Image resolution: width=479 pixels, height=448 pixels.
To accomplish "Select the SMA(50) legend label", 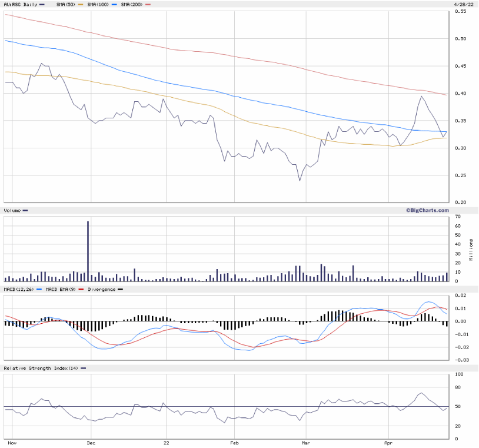I will pyautogui.click(x=65, y=5).
